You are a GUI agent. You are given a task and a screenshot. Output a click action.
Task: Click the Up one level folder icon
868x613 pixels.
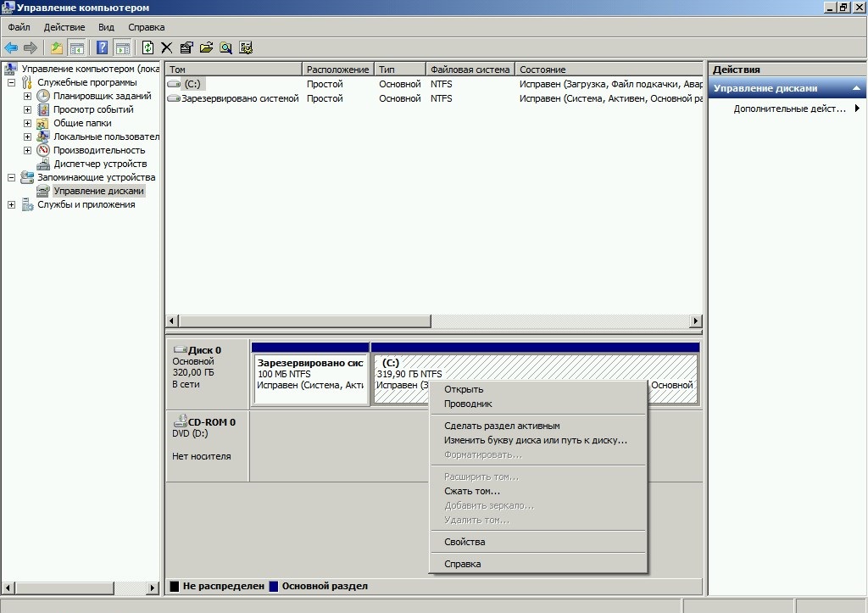pos(57,48)
